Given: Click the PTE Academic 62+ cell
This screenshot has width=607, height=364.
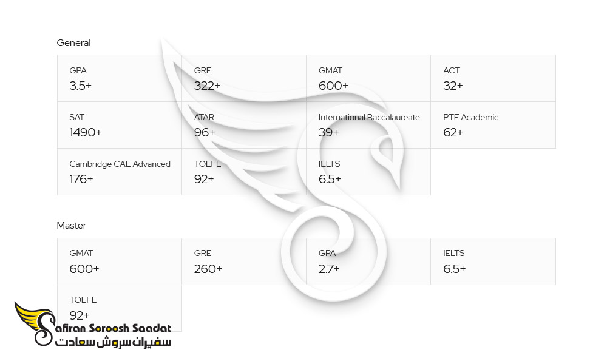Looking at the screenshot, I should pos(493,125).
